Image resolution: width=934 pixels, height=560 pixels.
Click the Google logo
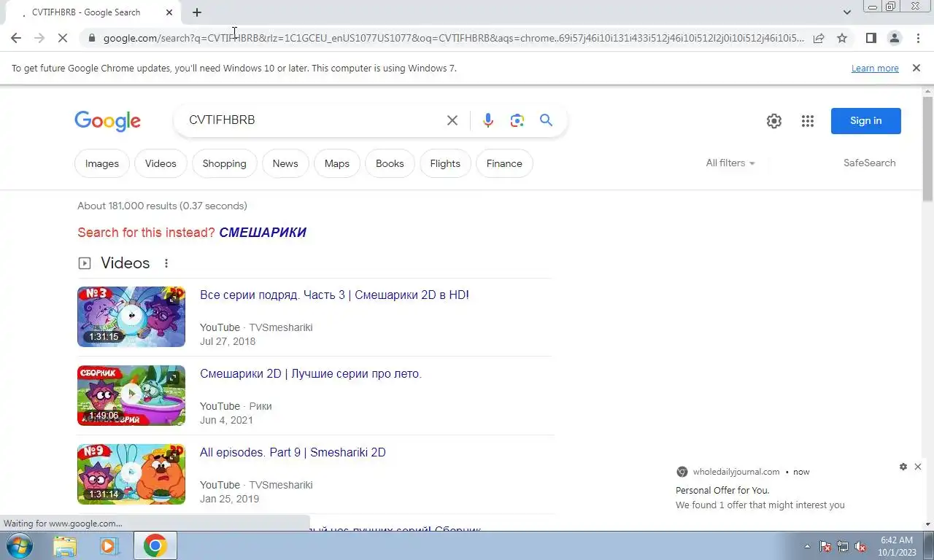tap(107, 121)
